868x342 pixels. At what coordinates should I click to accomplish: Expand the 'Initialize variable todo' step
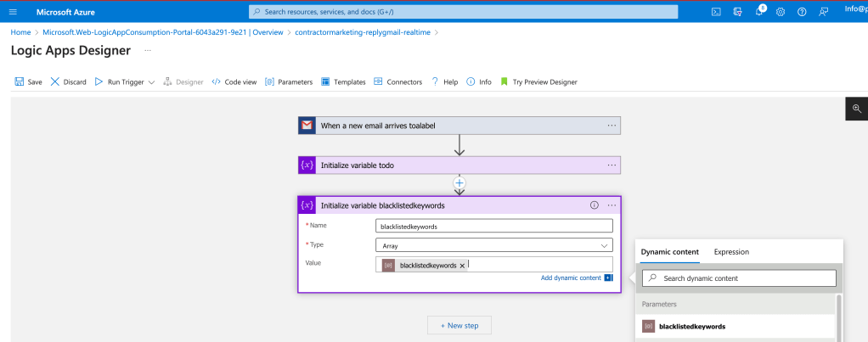(459, 165)
